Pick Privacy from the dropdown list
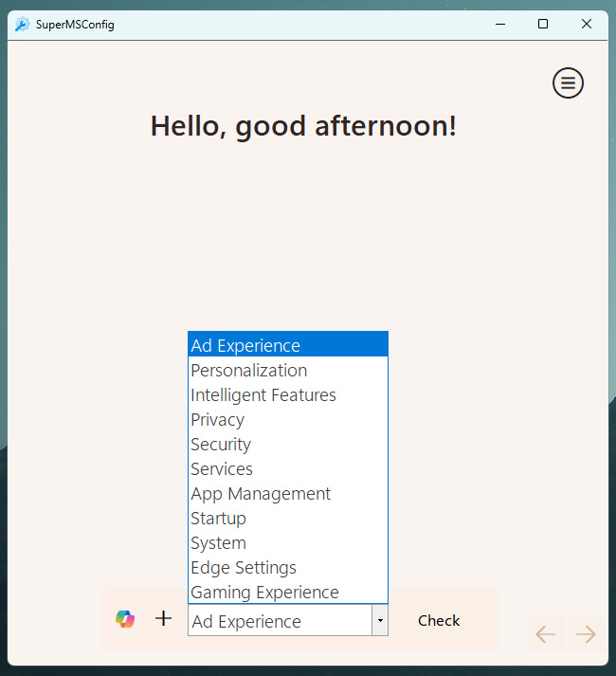 point(288,419)
